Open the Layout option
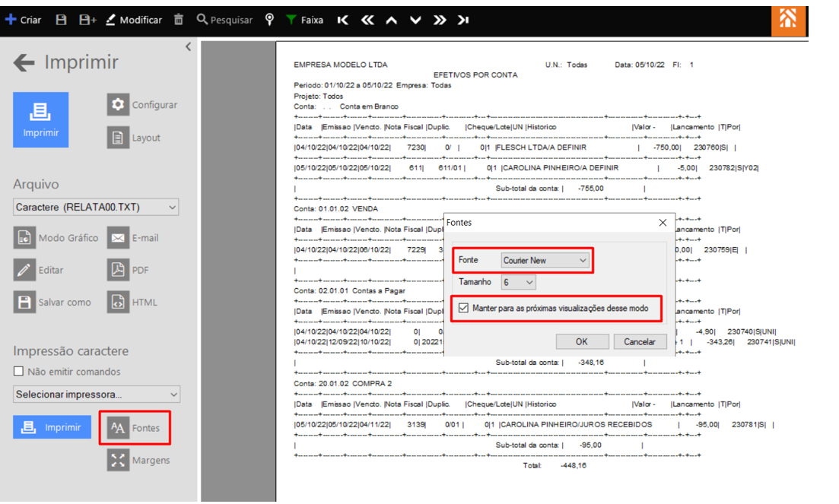 tap(134, 138)
